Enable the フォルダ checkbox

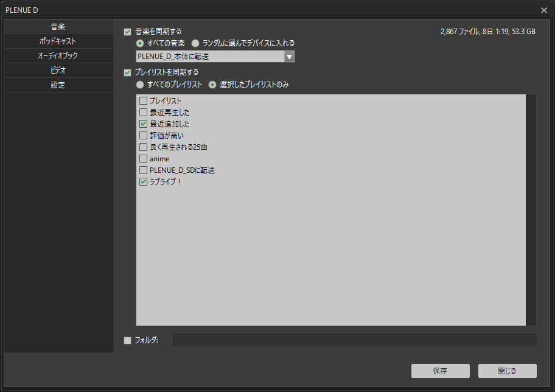[x=127, y=340]
